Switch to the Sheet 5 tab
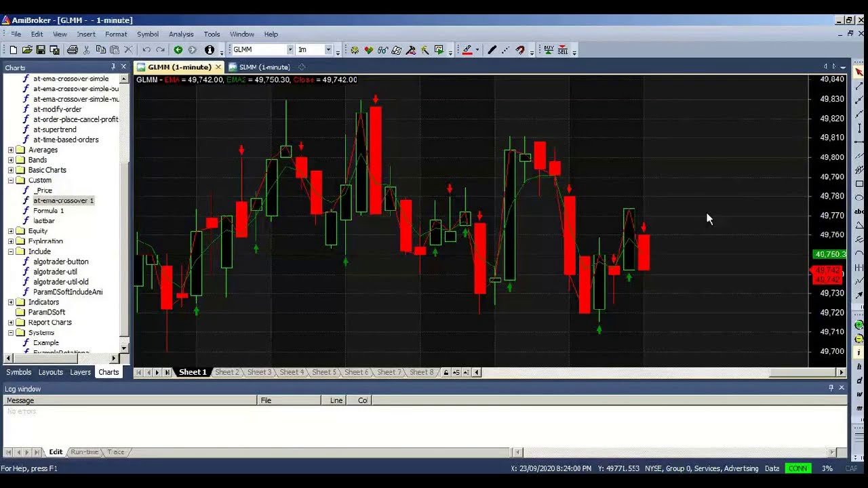Image resolution: width=868 pixels, height=488 pixels. pos(324,372)
